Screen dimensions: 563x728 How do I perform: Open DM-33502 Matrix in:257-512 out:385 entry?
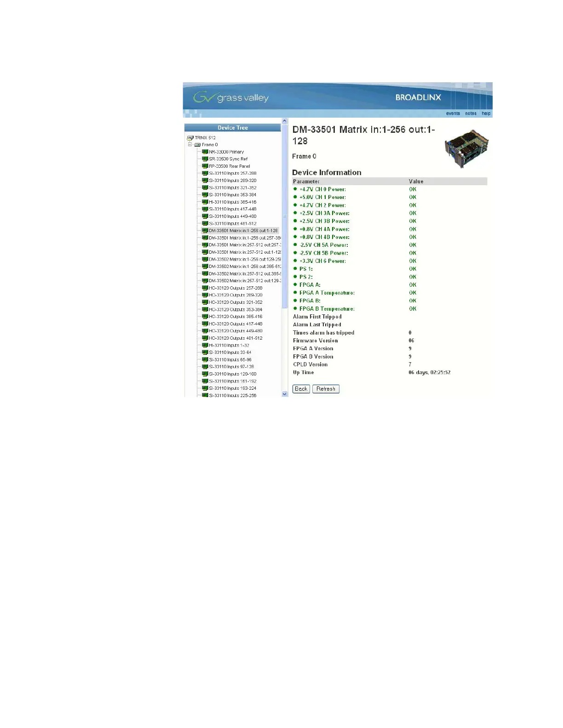point(245,274)
